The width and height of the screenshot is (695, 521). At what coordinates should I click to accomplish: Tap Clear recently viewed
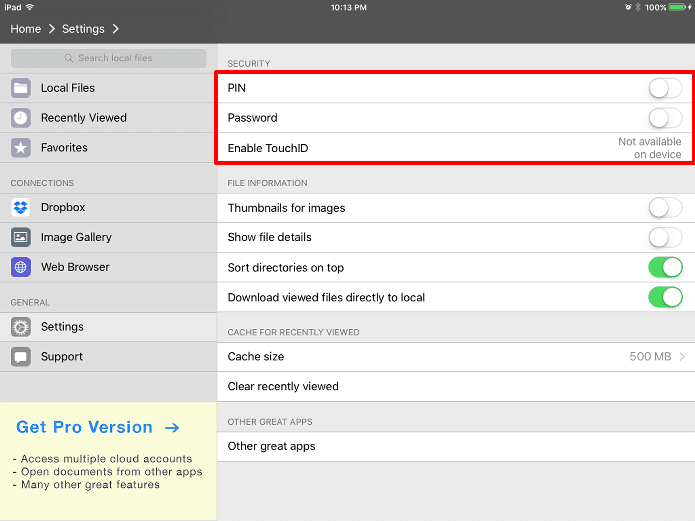(x=456, y=387)
